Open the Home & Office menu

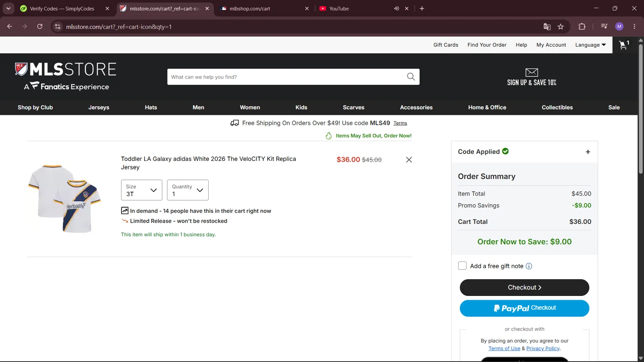pyautogui.click(x=487, y=107)
